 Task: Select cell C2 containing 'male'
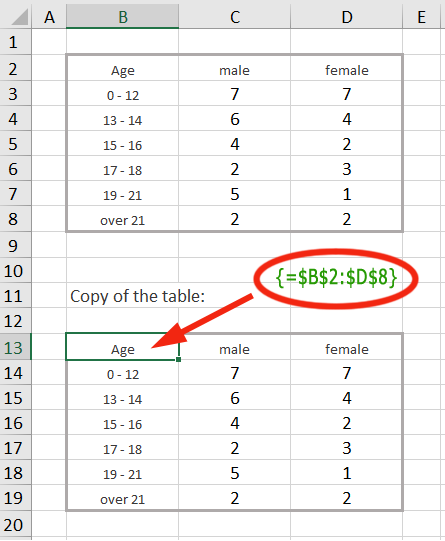(x=235, y=68)
